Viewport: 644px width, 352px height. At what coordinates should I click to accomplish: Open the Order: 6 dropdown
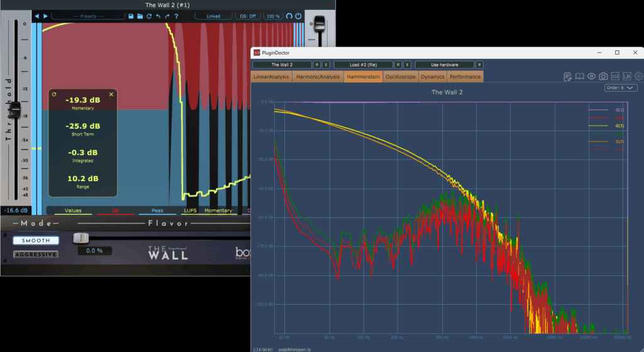pyautogui.click(x=621, y=88)
